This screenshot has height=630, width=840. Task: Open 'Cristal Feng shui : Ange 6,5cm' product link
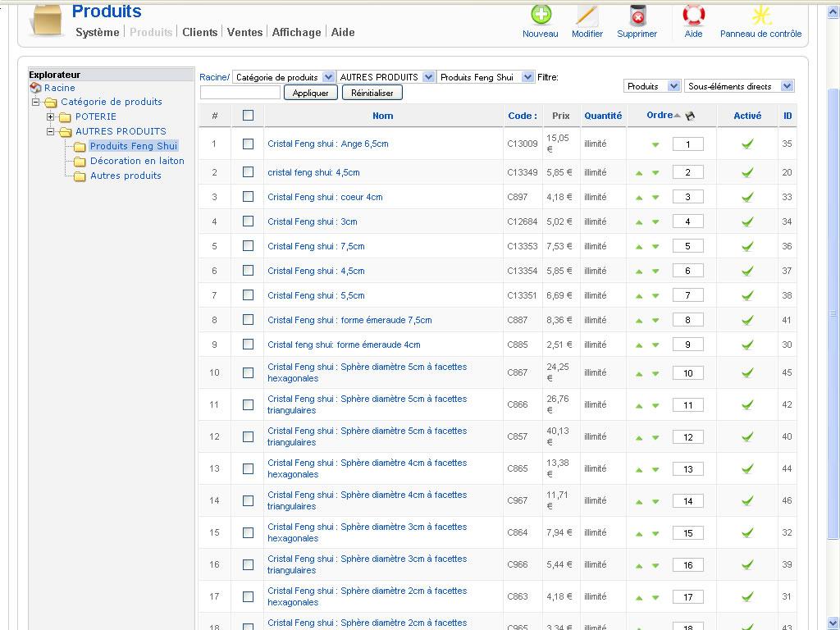click(x=328, y=144)
